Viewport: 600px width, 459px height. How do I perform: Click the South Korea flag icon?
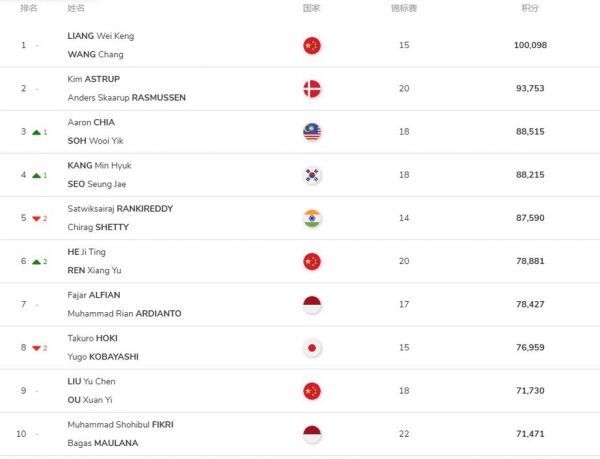312,175
